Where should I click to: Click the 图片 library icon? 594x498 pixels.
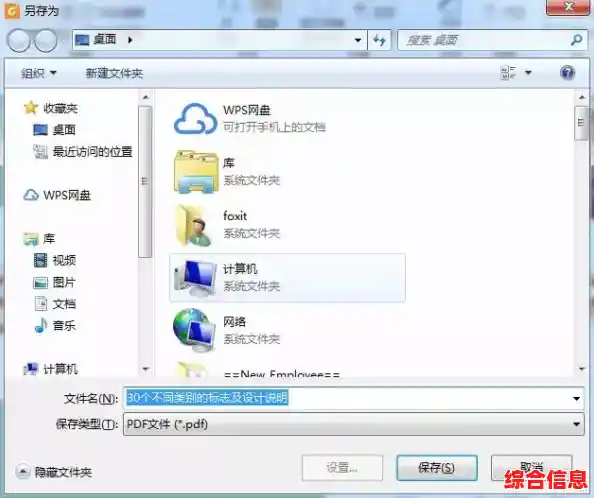click(41, 283)
